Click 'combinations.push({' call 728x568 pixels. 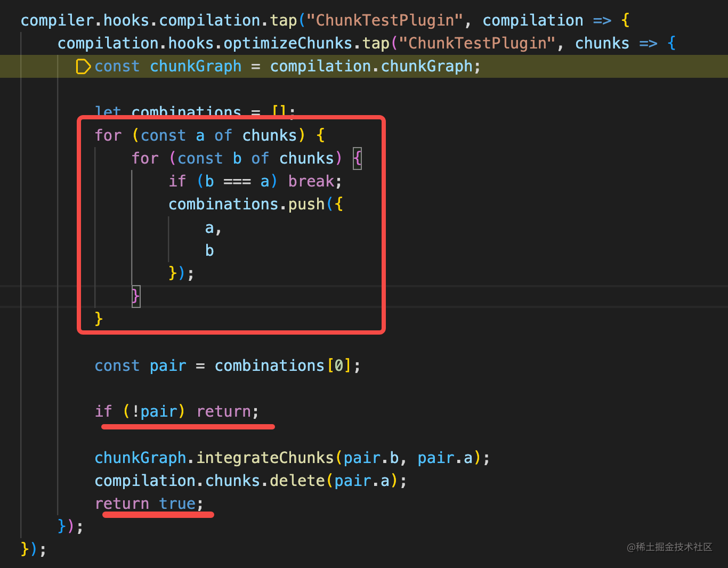[256, 204]
